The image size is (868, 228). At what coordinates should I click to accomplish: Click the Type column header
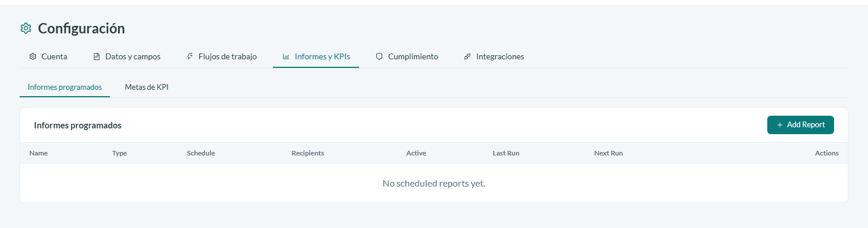pos(120,153)
